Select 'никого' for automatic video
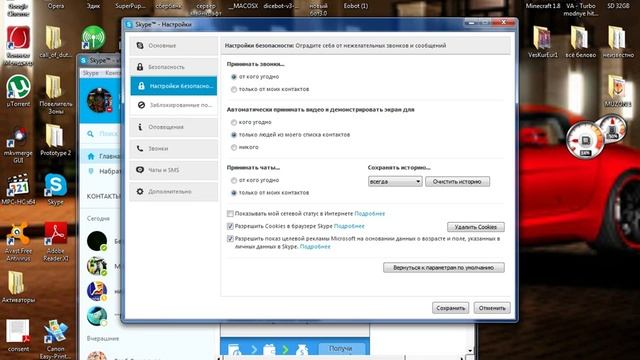 point(234,147)
